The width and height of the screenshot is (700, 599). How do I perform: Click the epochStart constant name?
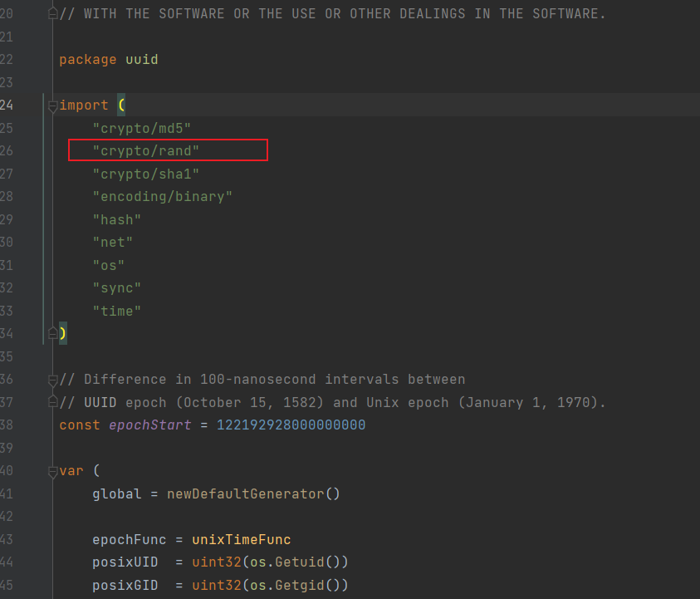coord(150,425)
